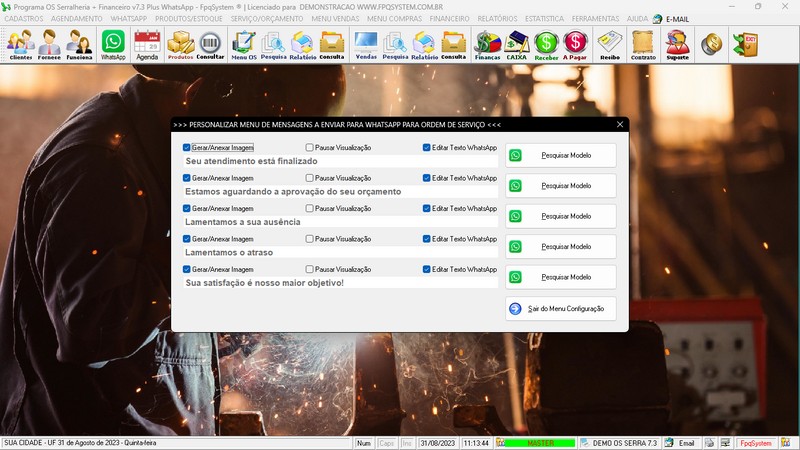Uncheck Editar Texto WhatsApp for 'Seu atendimento está finalizado'
This screenshot has width=800, height=450.
[427, 147]
